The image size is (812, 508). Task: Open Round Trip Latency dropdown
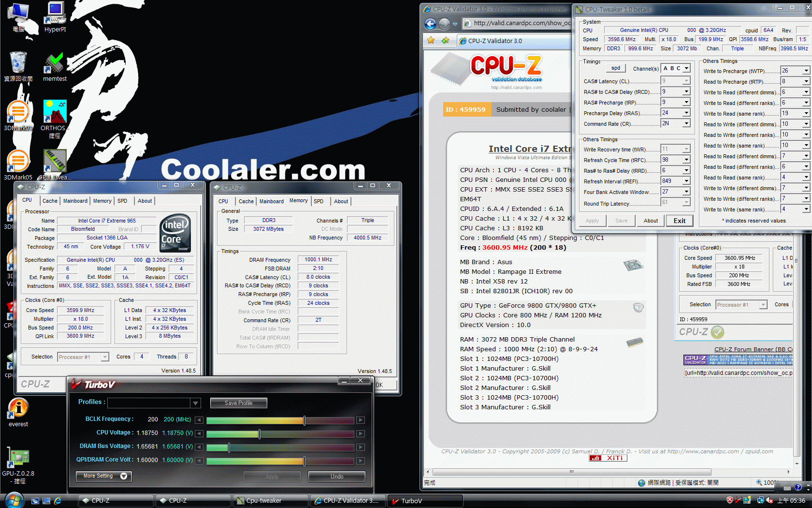click(686, 202)
